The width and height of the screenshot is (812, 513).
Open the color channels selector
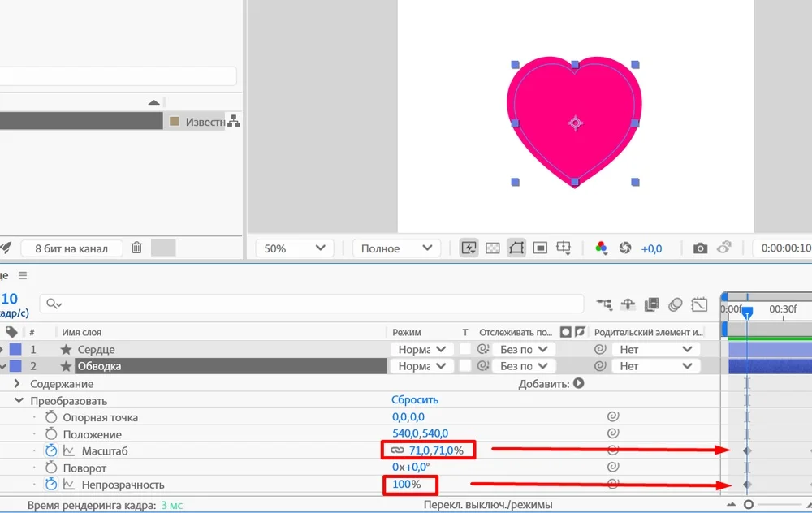point(601,248)
